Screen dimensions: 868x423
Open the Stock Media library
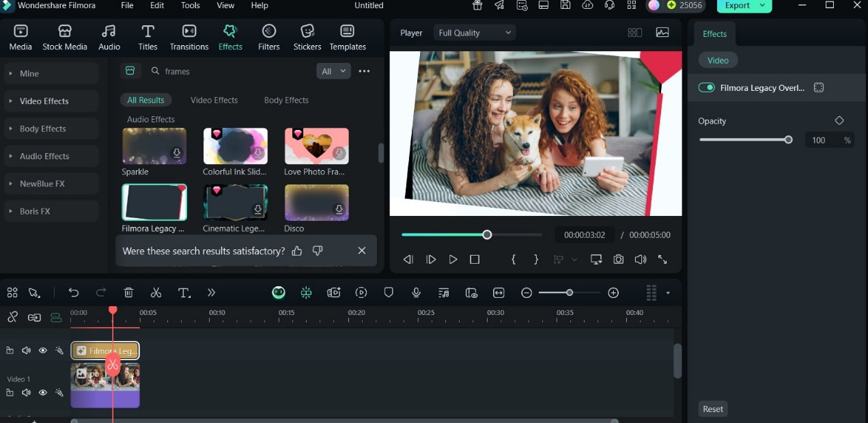65,38
